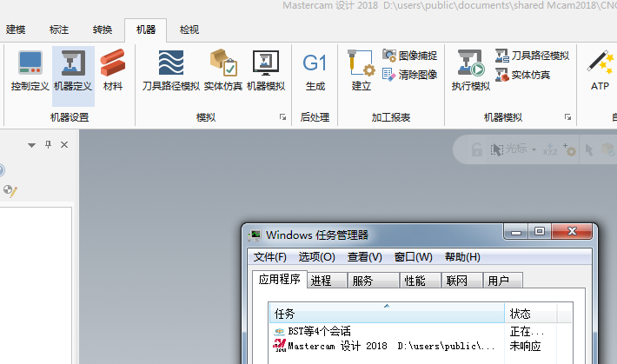Switch to the 检视 ribbon tab
The width and height of the screenshot is (617, 364).
[189, 30]
